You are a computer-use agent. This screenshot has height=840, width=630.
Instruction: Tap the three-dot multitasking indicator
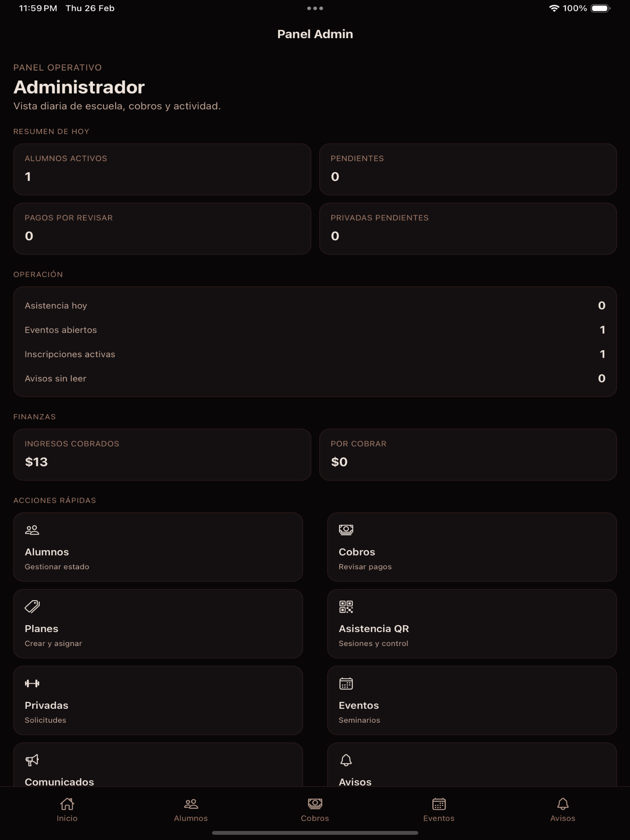click(315, 8)
